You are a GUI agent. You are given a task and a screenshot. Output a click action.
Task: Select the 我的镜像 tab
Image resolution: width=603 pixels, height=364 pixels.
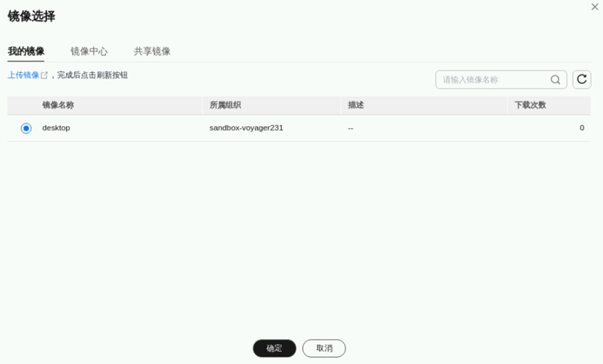pyautogui.click(x=26, y=51)
